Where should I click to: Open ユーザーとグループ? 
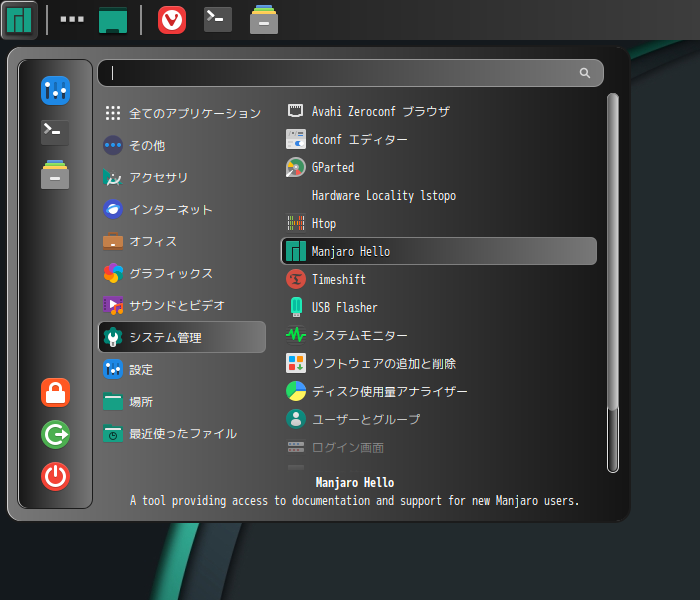click(x=439, y=419)
